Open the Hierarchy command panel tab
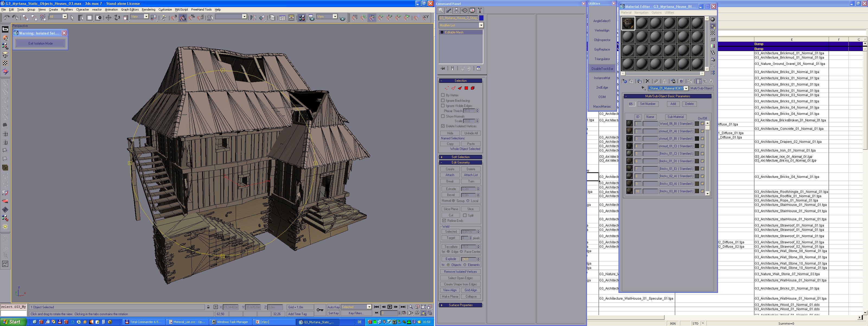 [x=457, y=11]
